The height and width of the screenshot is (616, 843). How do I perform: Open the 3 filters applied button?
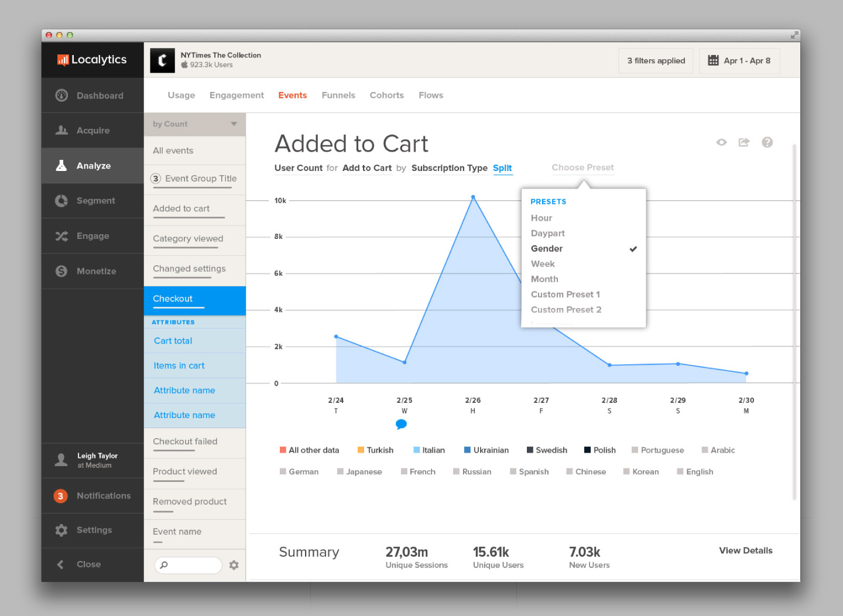click(x=656, y=60)
